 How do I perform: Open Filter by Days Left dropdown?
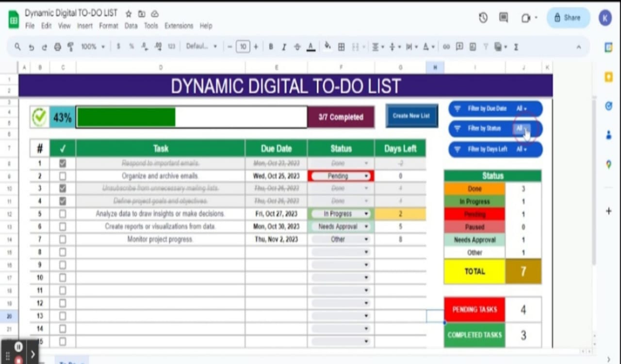click(522, 149)
